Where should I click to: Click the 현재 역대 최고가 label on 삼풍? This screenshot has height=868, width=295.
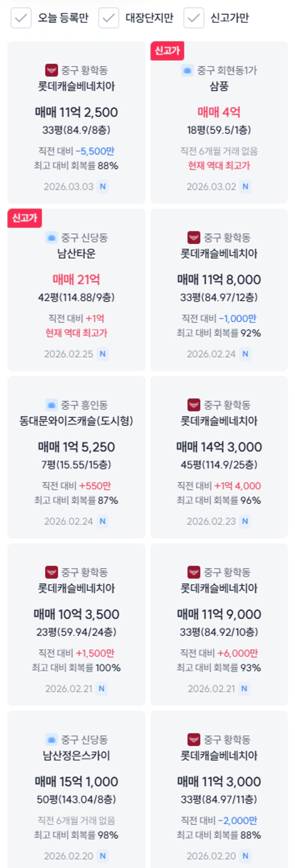[219, 165]
